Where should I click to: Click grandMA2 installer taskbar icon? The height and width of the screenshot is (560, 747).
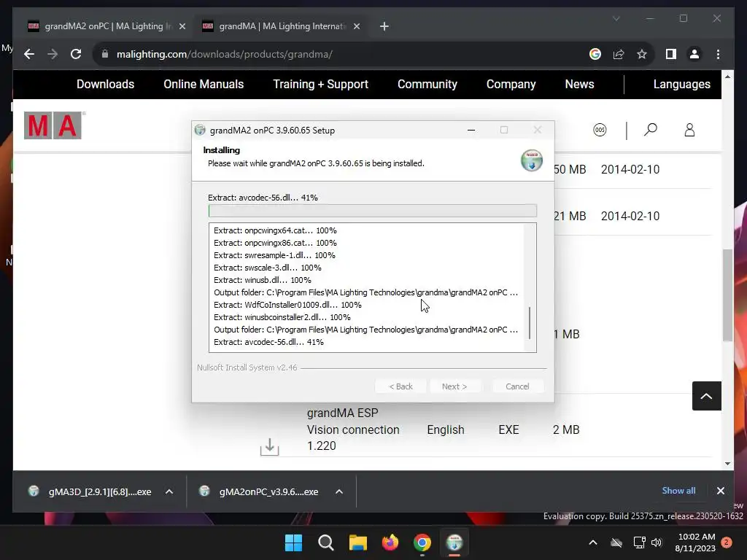pos(454,542)
